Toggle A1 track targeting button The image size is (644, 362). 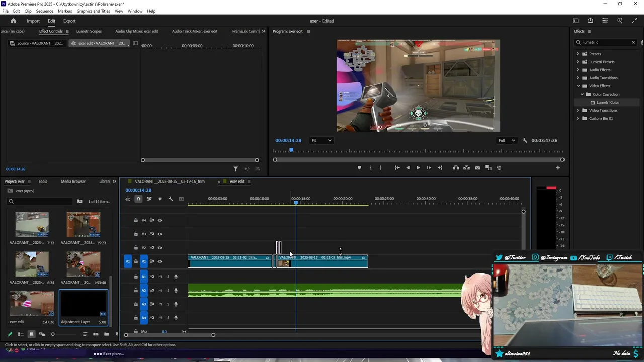143,277
